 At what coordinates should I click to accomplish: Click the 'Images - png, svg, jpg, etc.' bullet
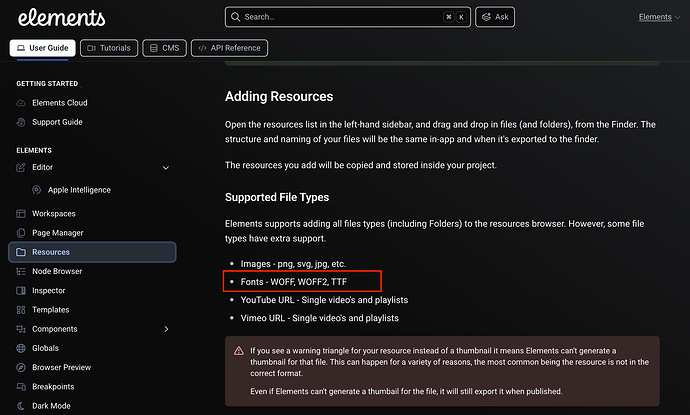tap(294, 264)
